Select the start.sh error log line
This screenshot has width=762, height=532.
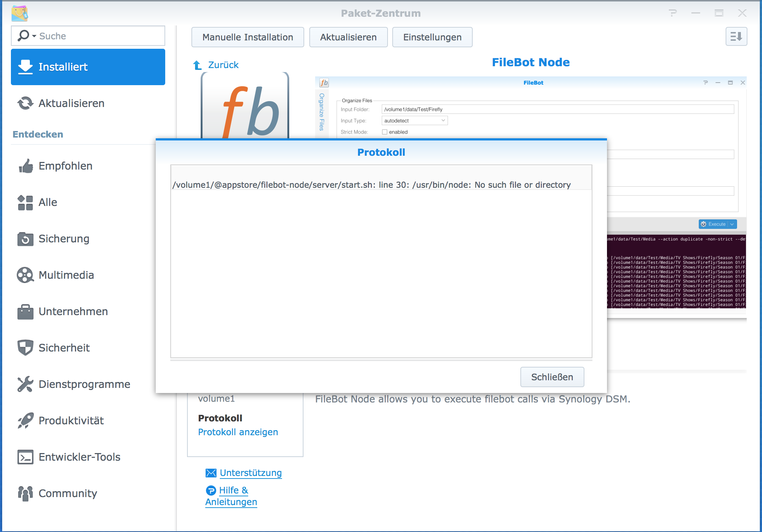[372, 185]
